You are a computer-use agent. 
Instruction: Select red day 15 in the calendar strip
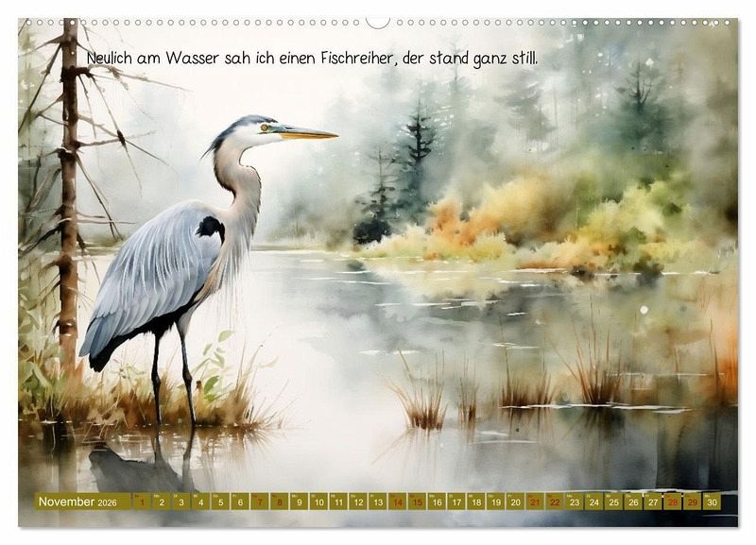point(418,502)
